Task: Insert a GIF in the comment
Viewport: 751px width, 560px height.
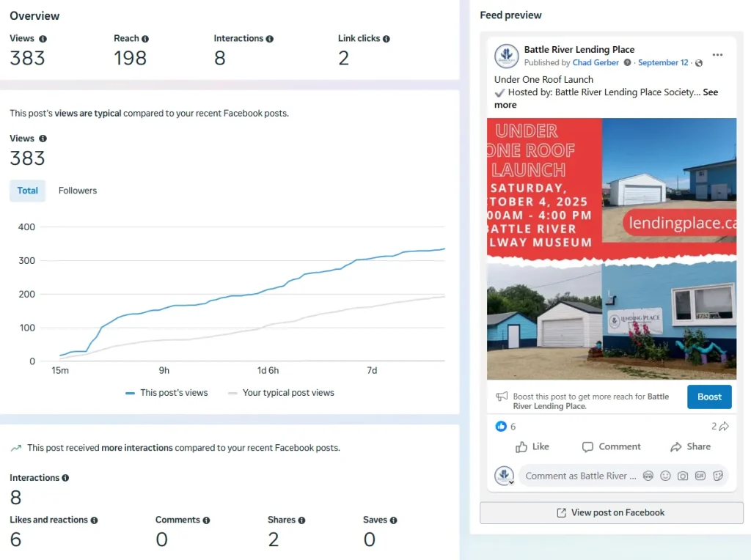Action: click(x=700, y=476)
